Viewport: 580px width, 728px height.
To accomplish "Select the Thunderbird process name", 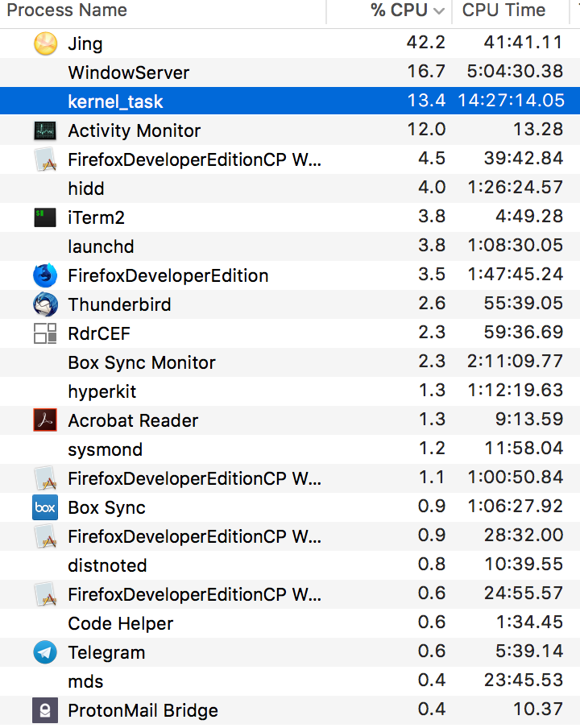I will 119,304.
